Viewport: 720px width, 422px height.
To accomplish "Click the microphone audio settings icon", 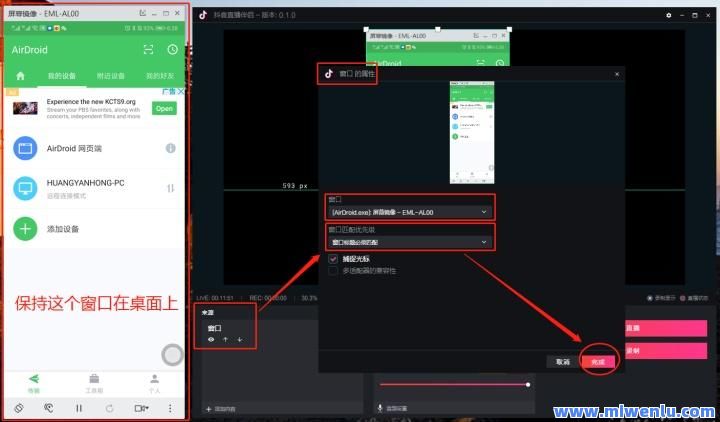I will coord(380,408).
